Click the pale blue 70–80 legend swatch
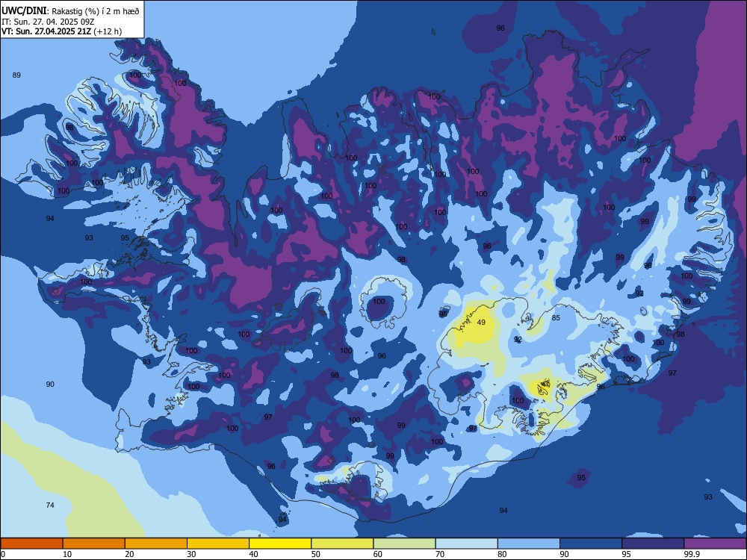Screen dimensions: 747x560 [x=466, y=544]
